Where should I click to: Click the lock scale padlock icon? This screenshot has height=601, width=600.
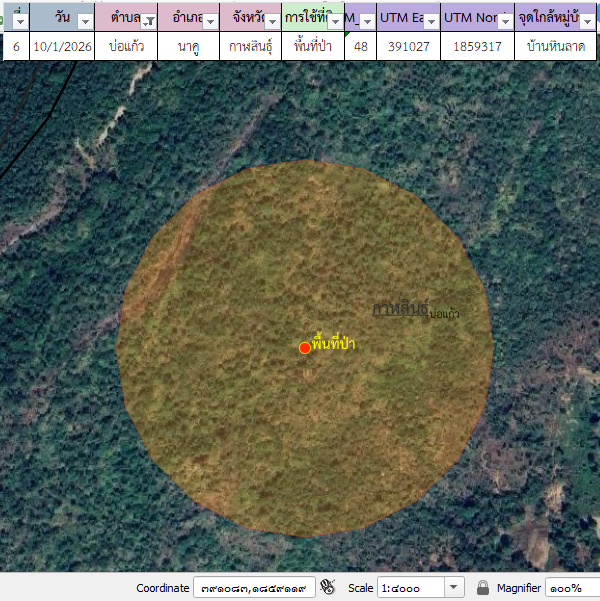click(x=483, y=588)
